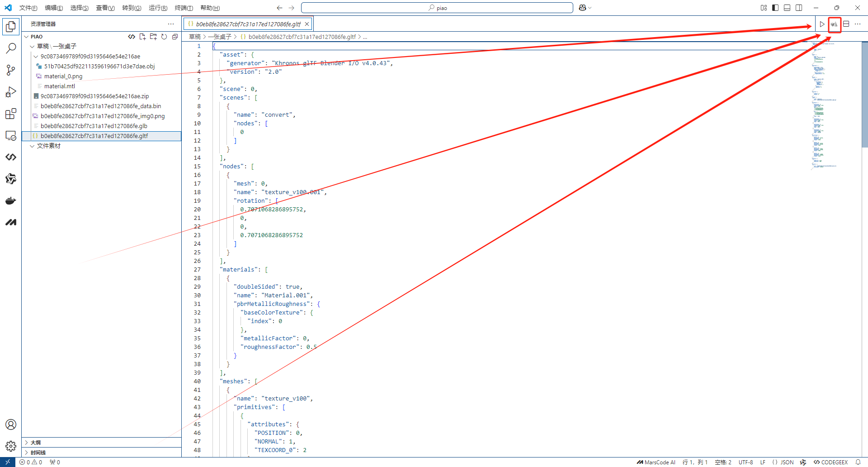Toggle the bottom panel layout button
868x467 pixels.
[787, 8]
